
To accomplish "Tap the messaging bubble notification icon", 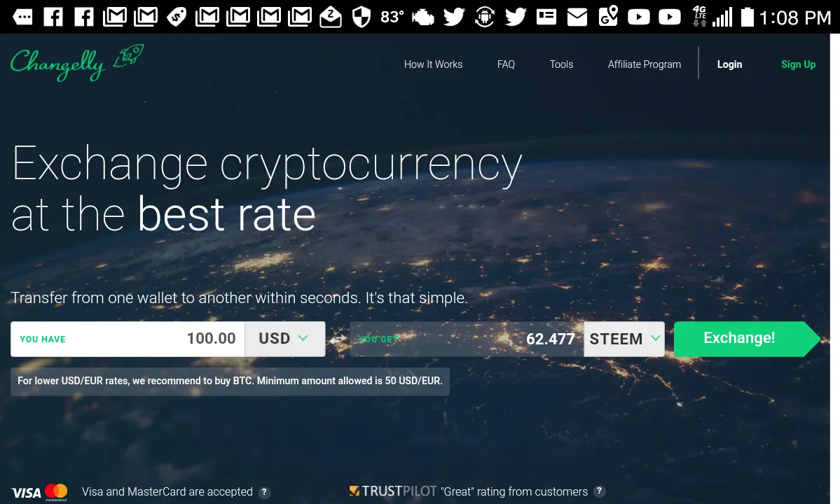I will pos(22,17).
